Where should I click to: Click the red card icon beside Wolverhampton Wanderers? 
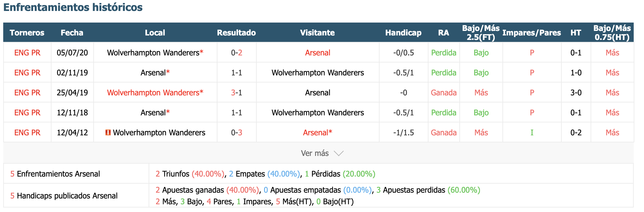click(x=108, y=132)
